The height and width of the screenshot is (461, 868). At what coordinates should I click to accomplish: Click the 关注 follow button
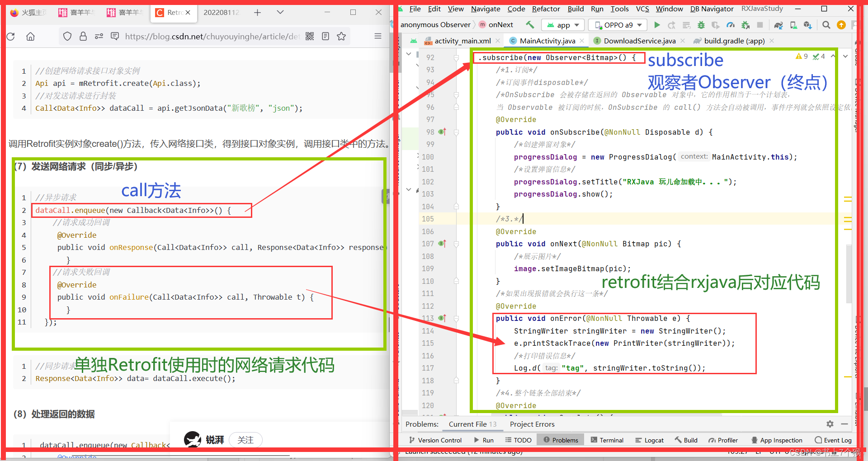pyautogui.click(x=245, y=440)
